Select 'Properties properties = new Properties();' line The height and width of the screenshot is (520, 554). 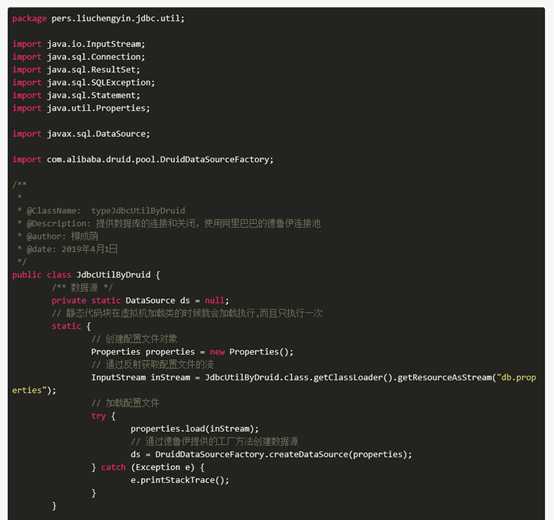pos(192,352)
